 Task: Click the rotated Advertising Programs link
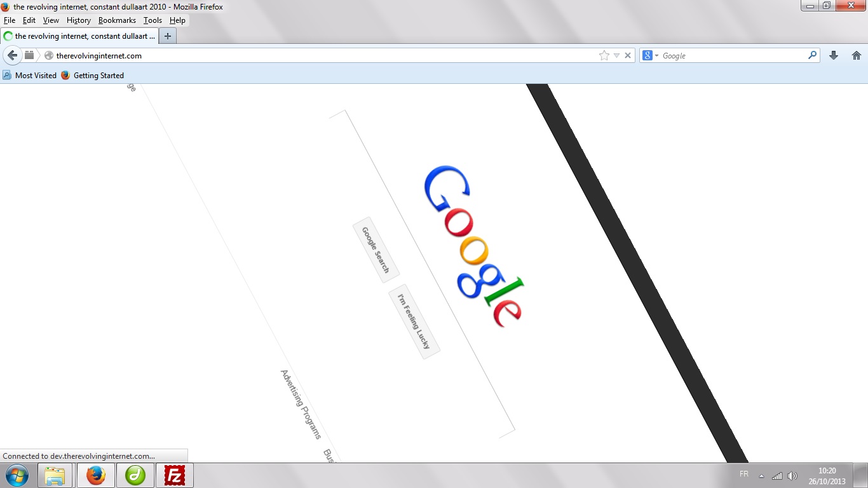[301, 404]
